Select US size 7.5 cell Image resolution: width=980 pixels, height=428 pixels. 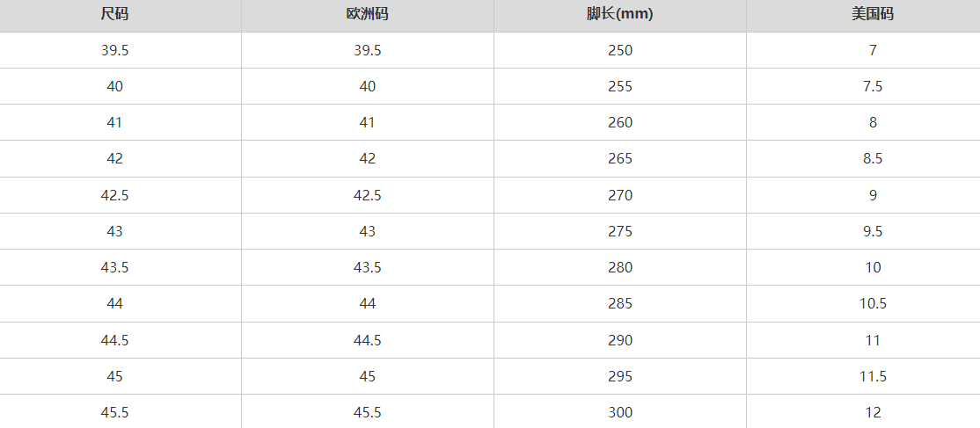pyautogui.click(x=873, y=86)
